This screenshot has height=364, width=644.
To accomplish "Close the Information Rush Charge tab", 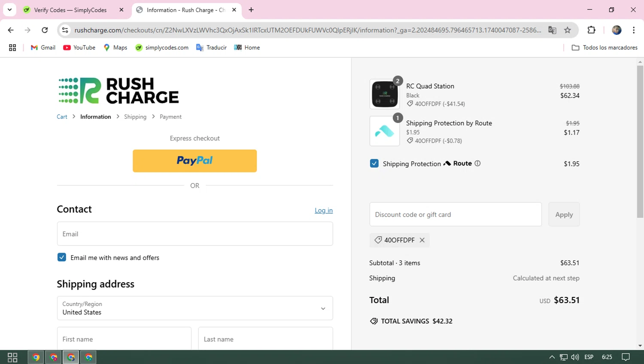I will [234, 10].
